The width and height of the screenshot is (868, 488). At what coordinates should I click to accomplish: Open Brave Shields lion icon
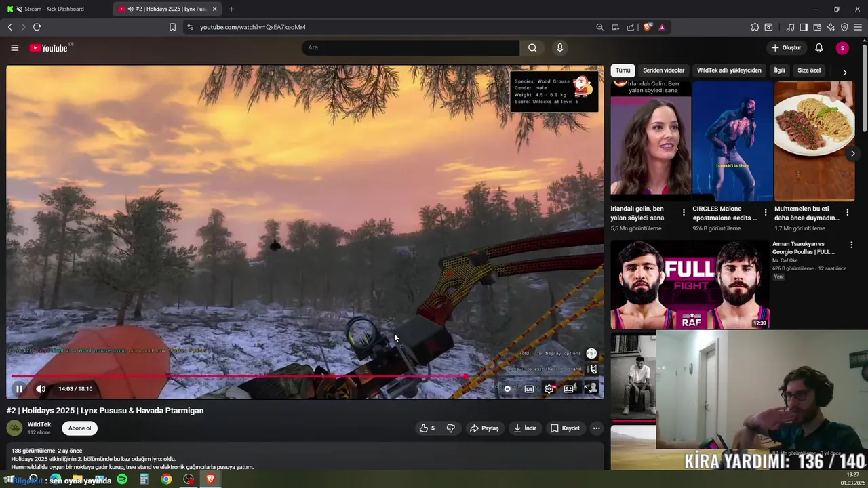pyautogui.click(x=648, y=27)
